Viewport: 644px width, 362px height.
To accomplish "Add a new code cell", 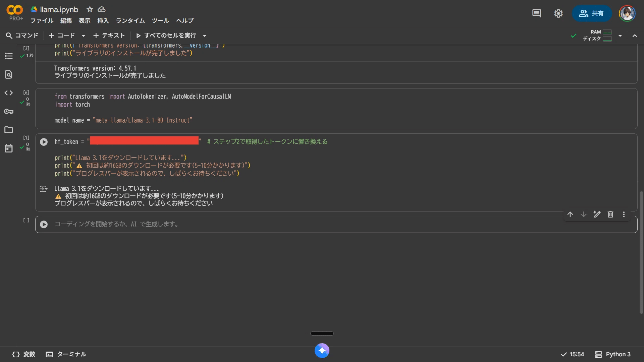I will point(62,36).
